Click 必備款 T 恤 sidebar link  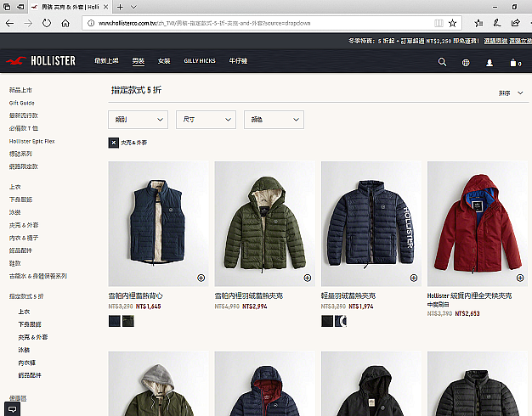24,128
